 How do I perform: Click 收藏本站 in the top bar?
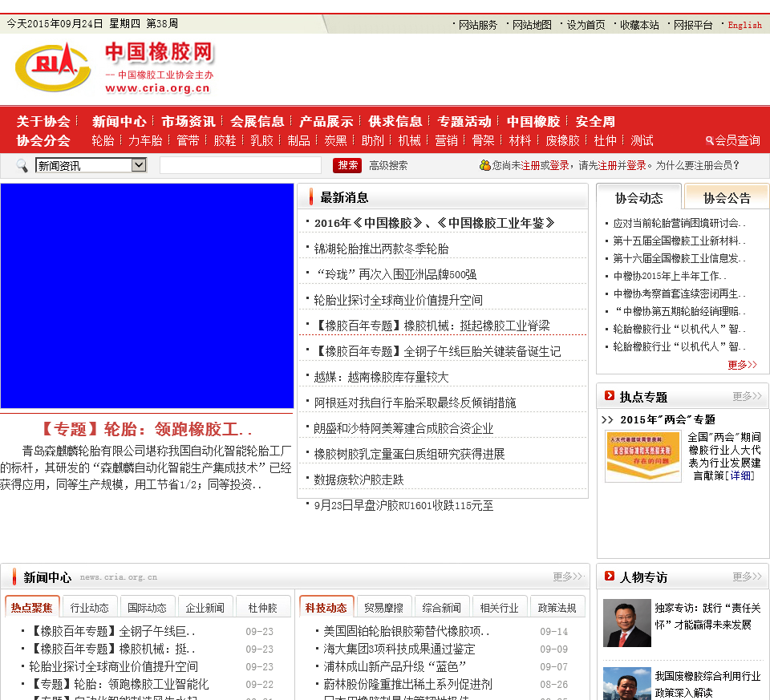pos(639,25)
